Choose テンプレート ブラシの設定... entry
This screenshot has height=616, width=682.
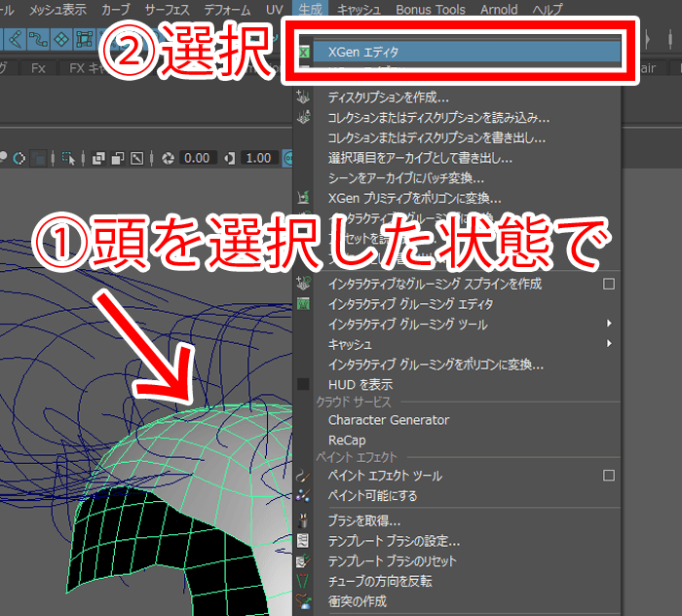[394, 541]
